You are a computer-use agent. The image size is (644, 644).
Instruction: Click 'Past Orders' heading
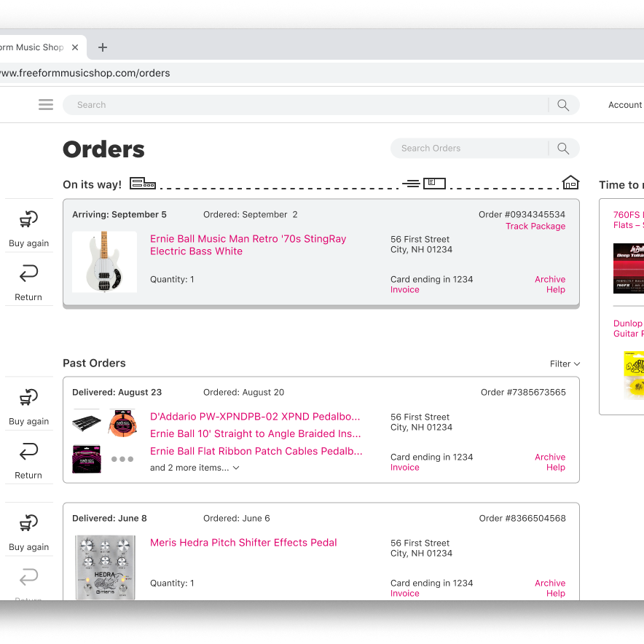pos(94,363)
